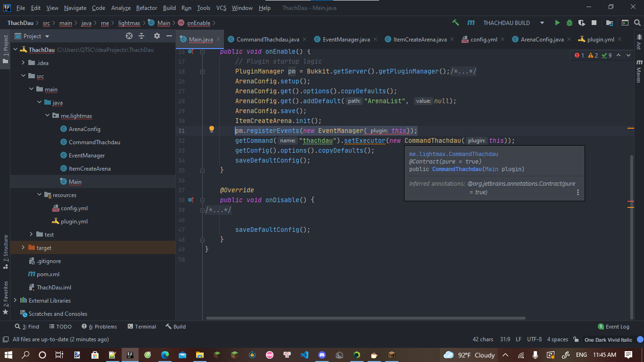Open THACHDAU BUILD run configuration dropdown
This screenshot has width=644, height=362.
coord(542,23)
